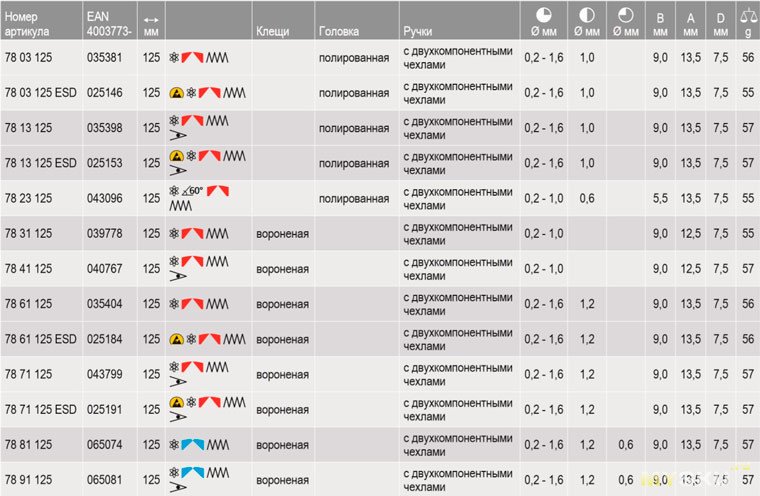Viewport: 760px width, 496px height.
Task: Click EAN code 043096
Action: [x=104, y=198]
